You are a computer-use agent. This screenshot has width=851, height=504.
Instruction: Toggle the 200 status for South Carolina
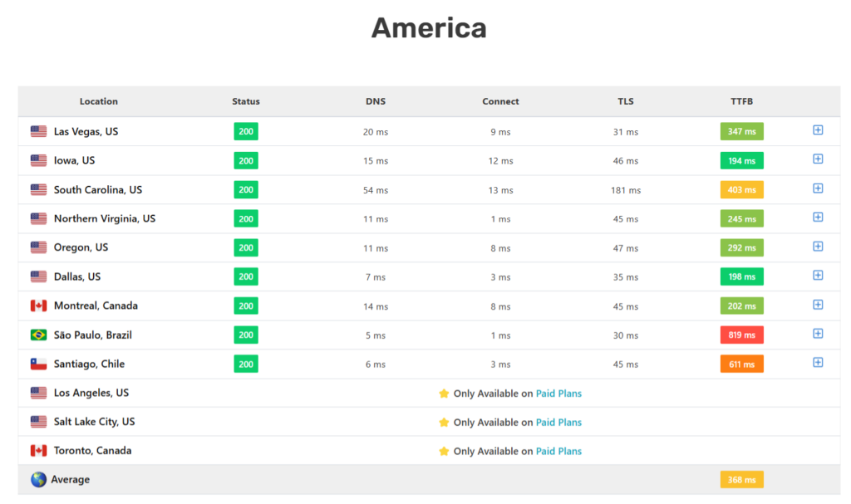(245, 189)
